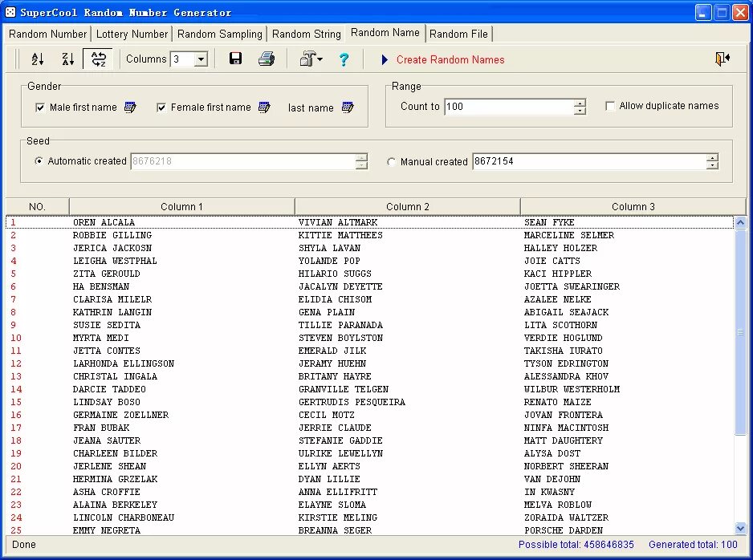Enable Allow duplicate names checkbox
The image size is (753, 560).
point(610,106)
